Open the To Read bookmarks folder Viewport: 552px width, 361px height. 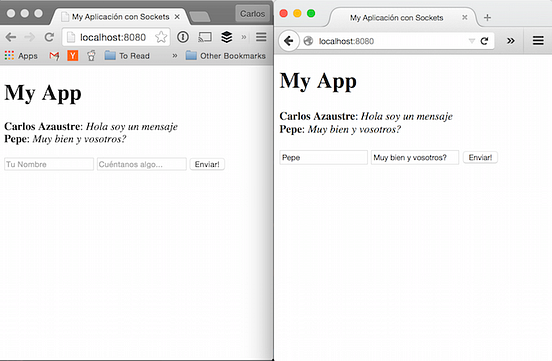point(127,56)
